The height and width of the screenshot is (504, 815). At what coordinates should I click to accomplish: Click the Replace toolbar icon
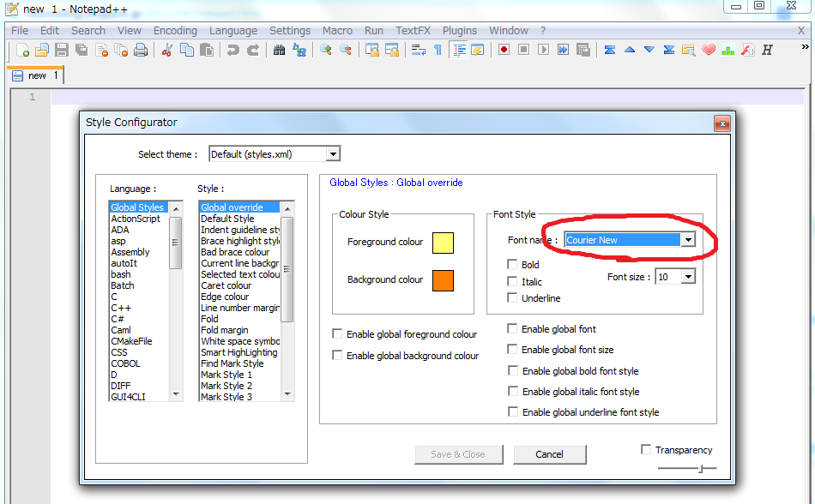pos(299,51)
